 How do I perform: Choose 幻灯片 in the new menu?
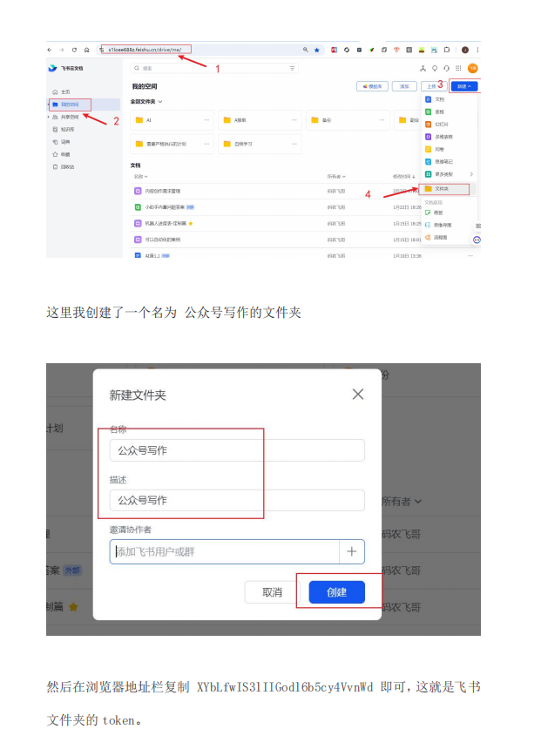(449, 125)
